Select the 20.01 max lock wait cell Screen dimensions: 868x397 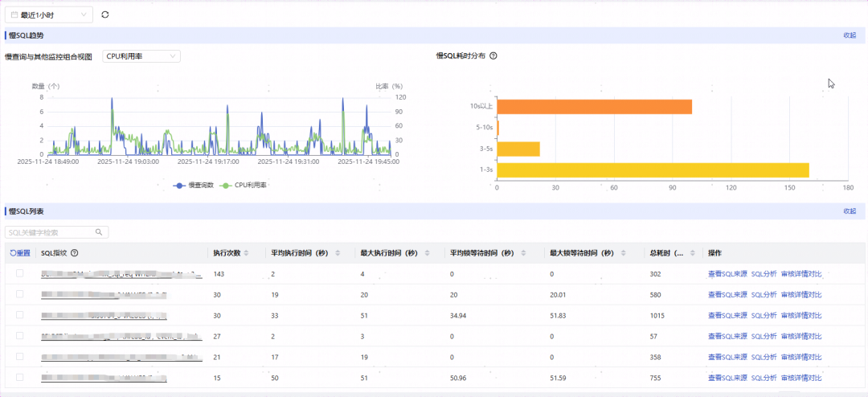pos(558,295)
